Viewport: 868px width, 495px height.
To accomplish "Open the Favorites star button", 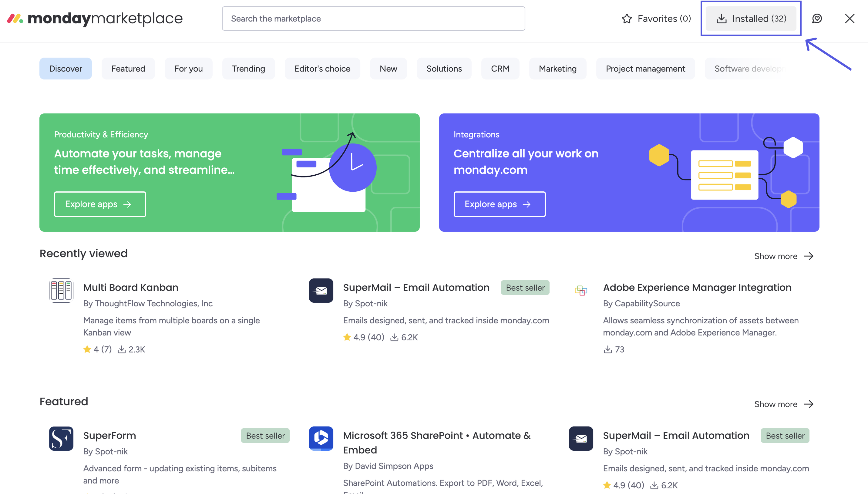I will pyautogui.click(x=656, y=19).
